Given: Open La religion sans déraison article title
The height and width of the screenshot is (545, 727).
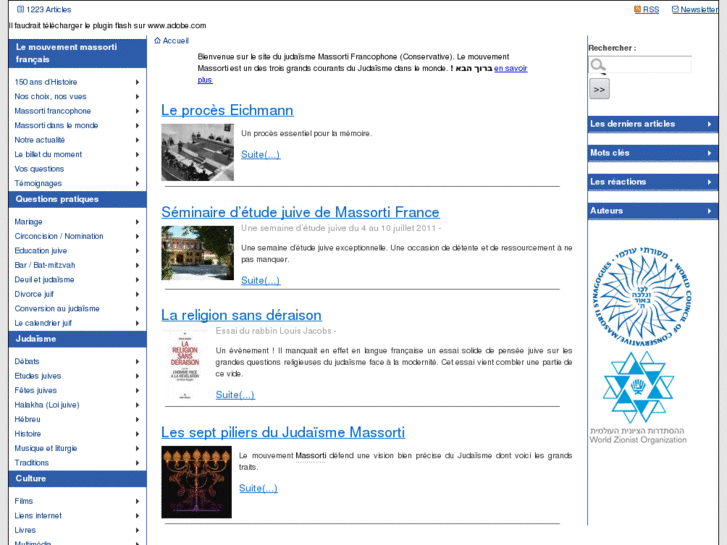Looking at the screenshot, I should point(241,315).
